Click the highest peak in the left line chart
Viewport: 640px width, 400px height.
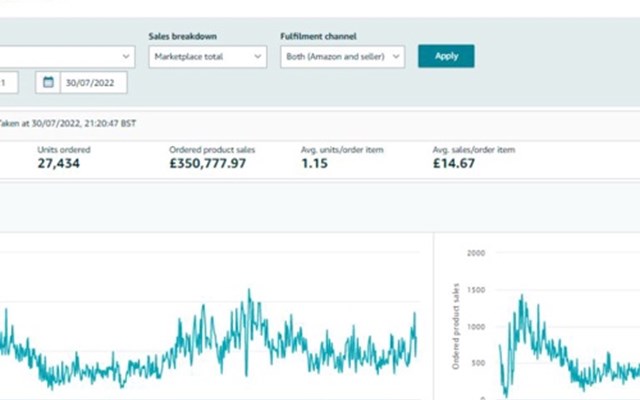pyautogui.click(x=249, y=291)
